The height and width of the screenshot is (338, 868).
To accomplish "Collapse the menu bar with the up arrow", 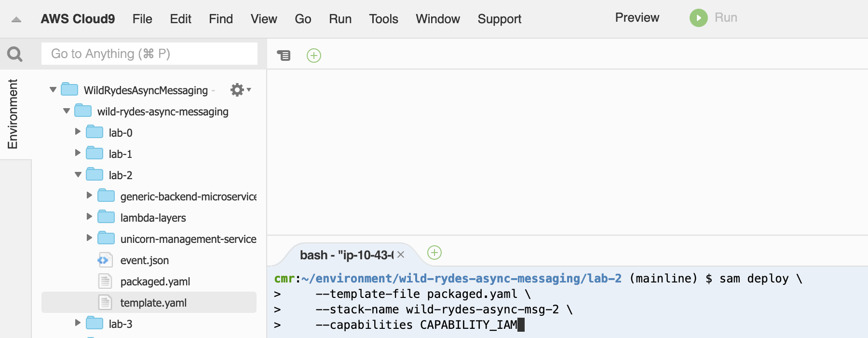I will coord(16,20).
